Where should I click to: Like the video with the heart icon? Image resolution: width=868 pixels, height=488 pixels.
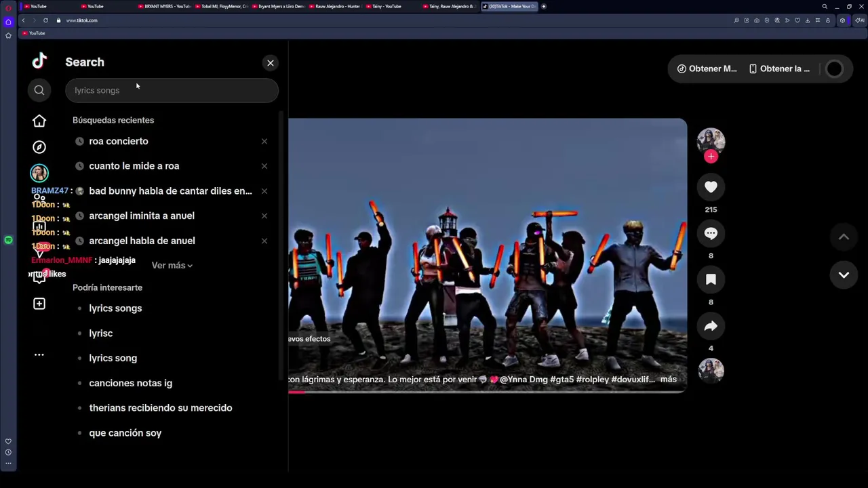point(711,187)
